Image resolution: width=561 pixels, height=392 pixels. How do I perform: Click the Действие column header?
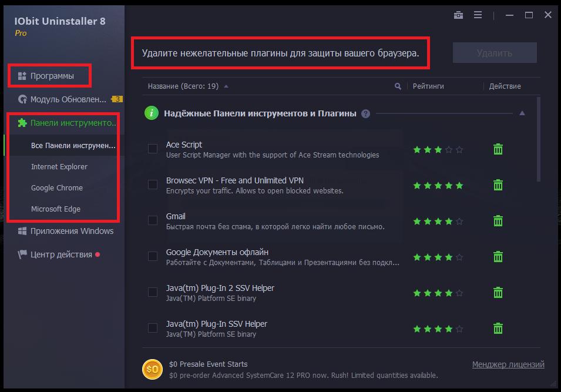(x=505, y=86)
